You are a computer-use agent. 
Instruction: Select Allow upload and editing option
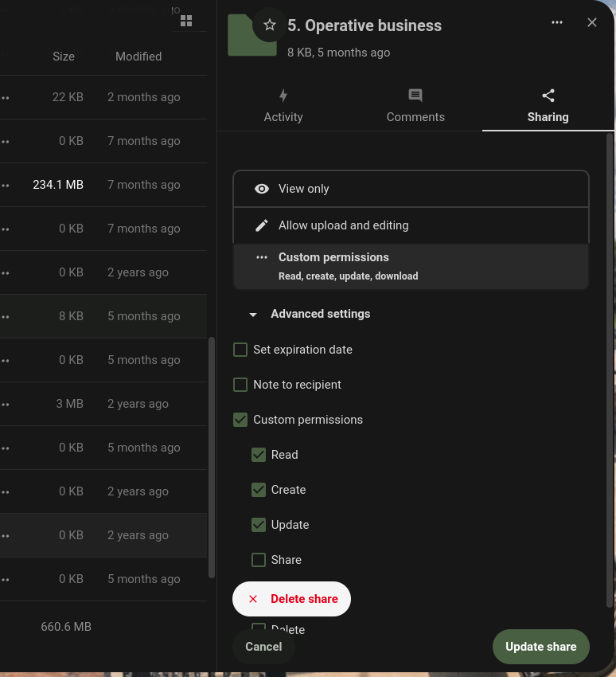pos(411,225)
